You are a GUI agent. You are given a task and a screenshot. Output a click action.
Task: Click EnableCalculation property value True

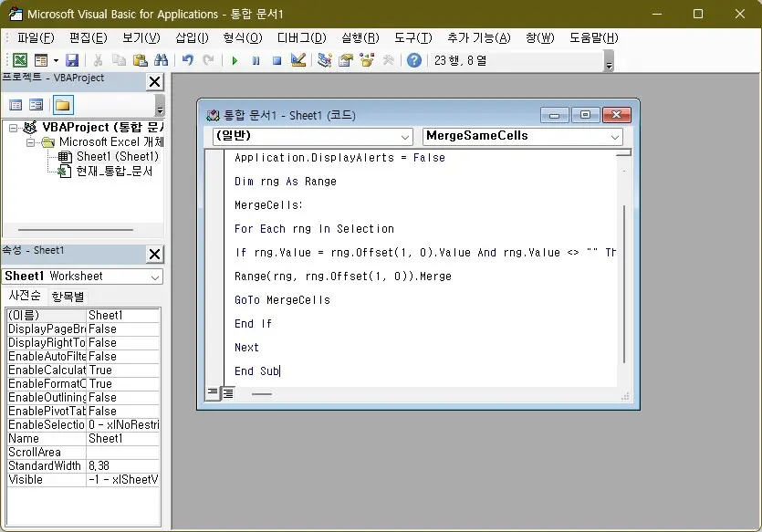123,370
